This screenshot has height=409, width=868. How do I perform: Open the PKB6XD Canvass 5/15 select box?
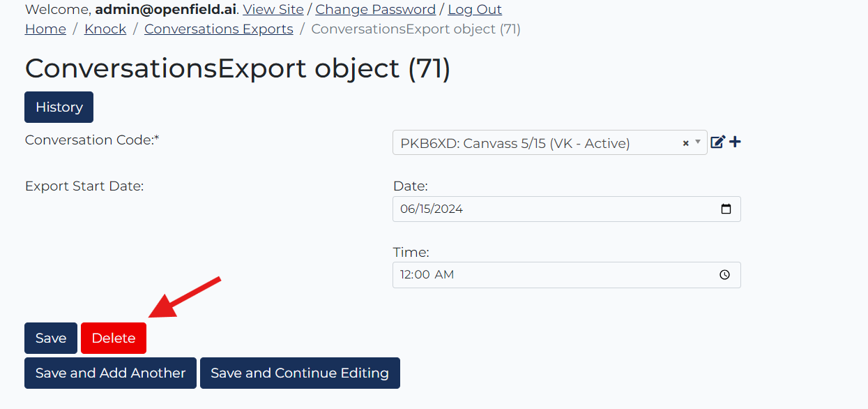pyautogui.click(x=550, y=142)
